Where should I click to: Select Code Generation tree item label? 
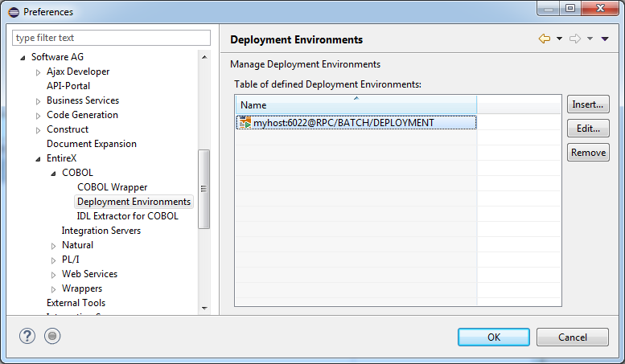pyautogui.click(x=82, y=115)
